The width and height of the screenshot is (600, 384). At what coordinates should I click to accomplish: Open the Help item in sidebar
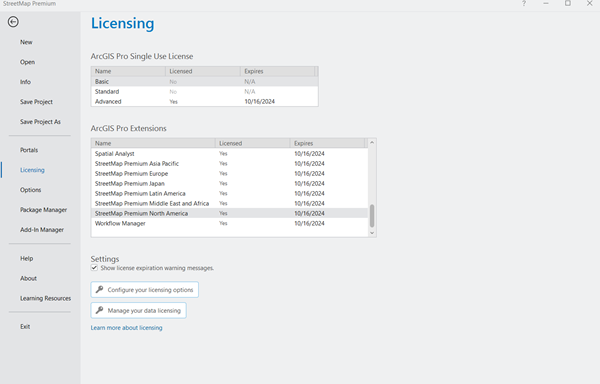pos(26,258)
